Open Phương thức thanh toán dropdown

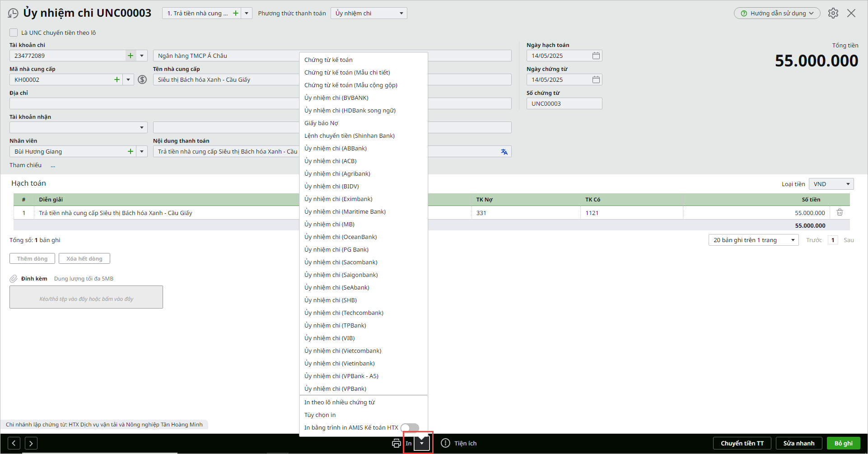369,13
